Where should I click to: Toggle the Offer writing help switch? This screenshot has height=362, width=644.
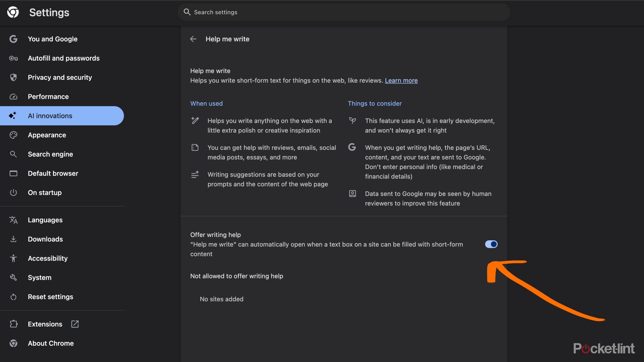[x=491, y=244]
